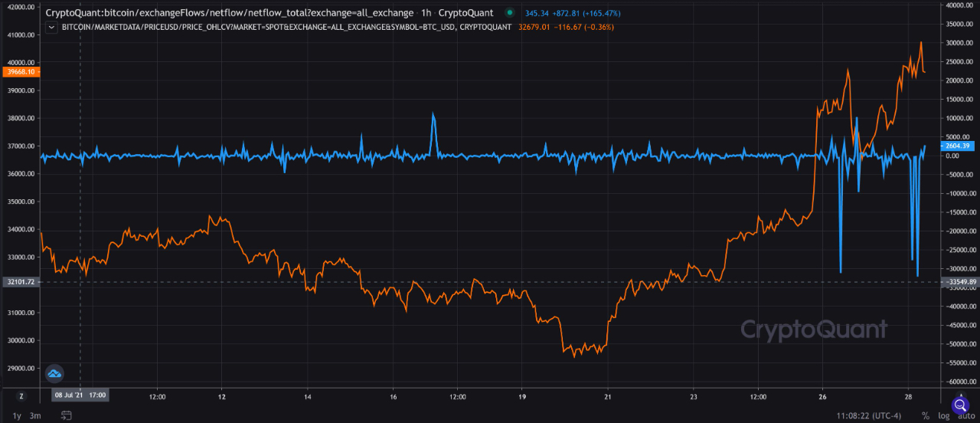Click the 19 date label on time axis

(x=521, y=396)
